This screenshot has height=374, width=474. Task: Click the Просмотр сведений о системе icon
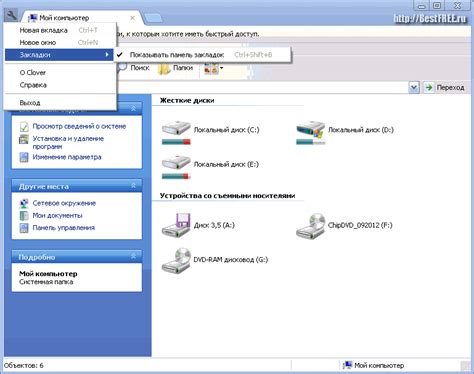pos(24,127)
